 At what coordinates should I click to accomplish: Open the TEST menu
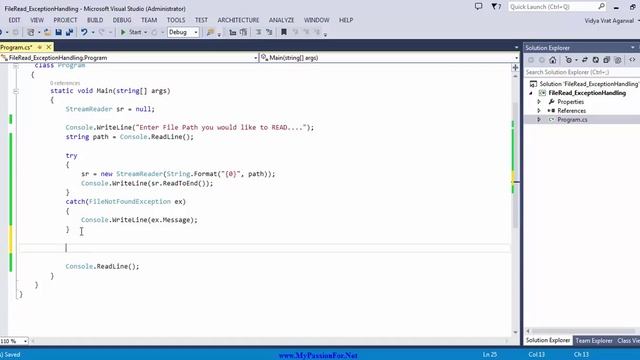pyautogui.click(x=201, y=20)
